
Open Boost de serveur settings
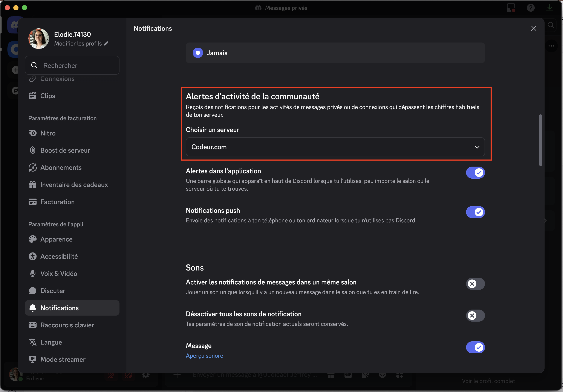(65, 150)
